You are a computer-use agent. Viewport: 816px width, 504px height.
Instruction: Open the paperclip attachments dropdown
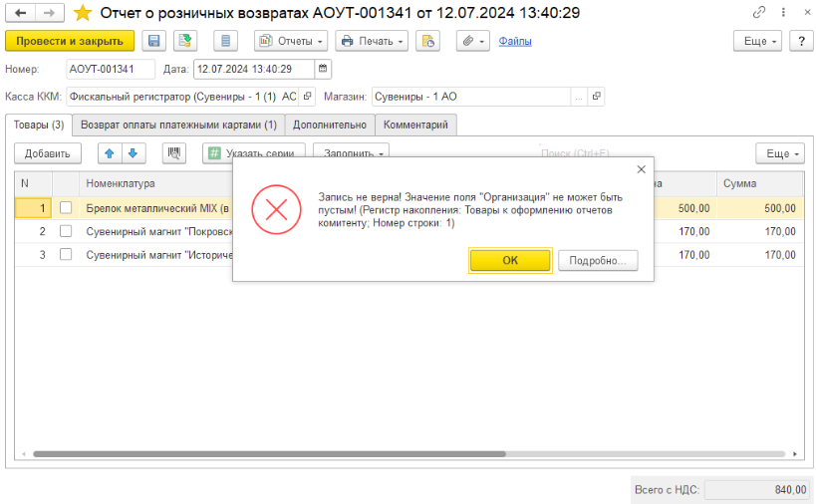click(471, 41)
